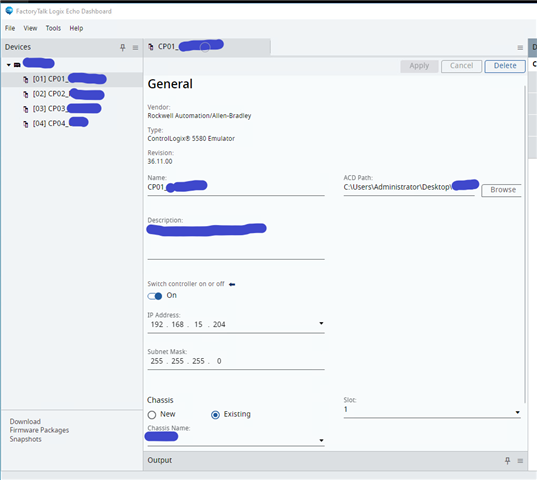The height and width of the screenshot is (480, 537).
Task: Open the Snapshots link
Action: pyautogui.click(x=25, y=439)
